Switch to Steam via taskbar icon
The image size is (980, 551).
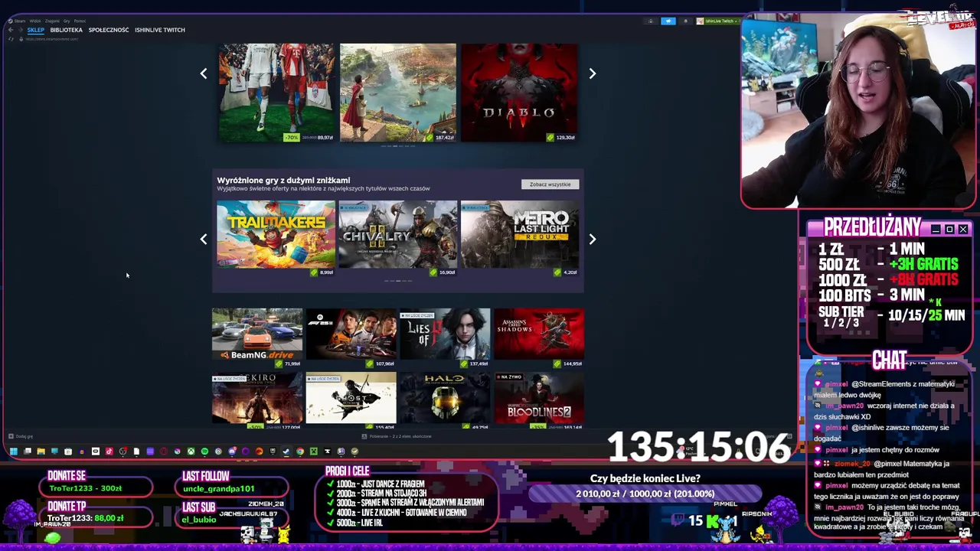coord(286,452)
